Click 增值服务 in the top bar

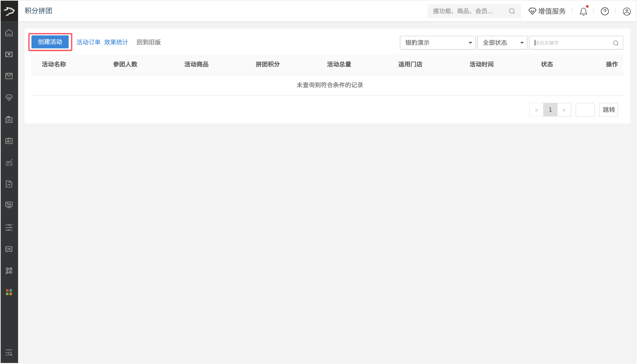[547, 11]
